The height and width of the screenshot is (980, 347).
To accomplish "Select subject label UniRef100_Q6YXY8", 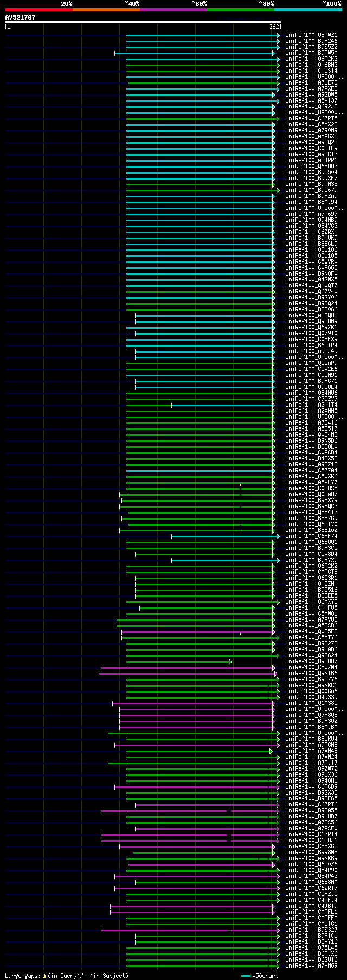I will (311, 601).
